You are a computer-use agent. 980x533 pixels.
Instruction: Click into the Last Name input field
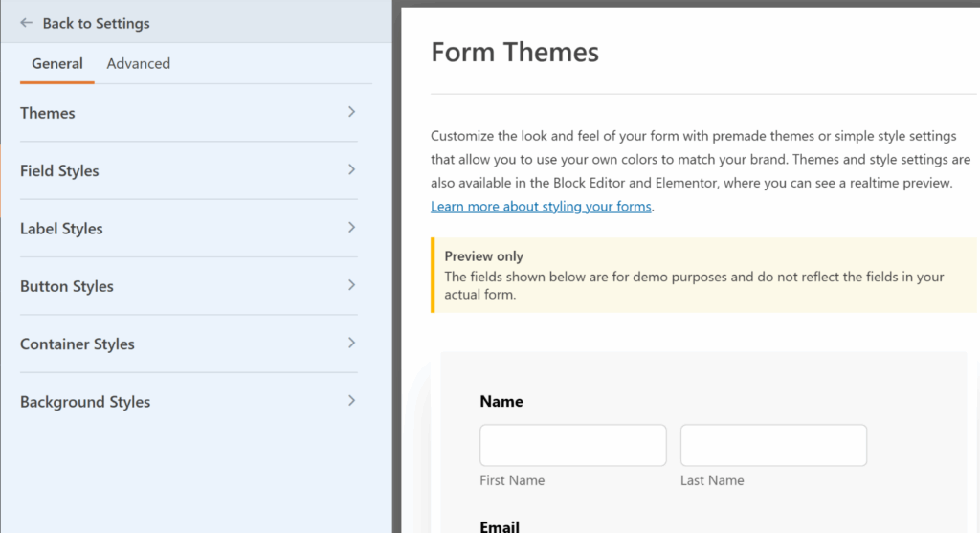coord(773,445)
